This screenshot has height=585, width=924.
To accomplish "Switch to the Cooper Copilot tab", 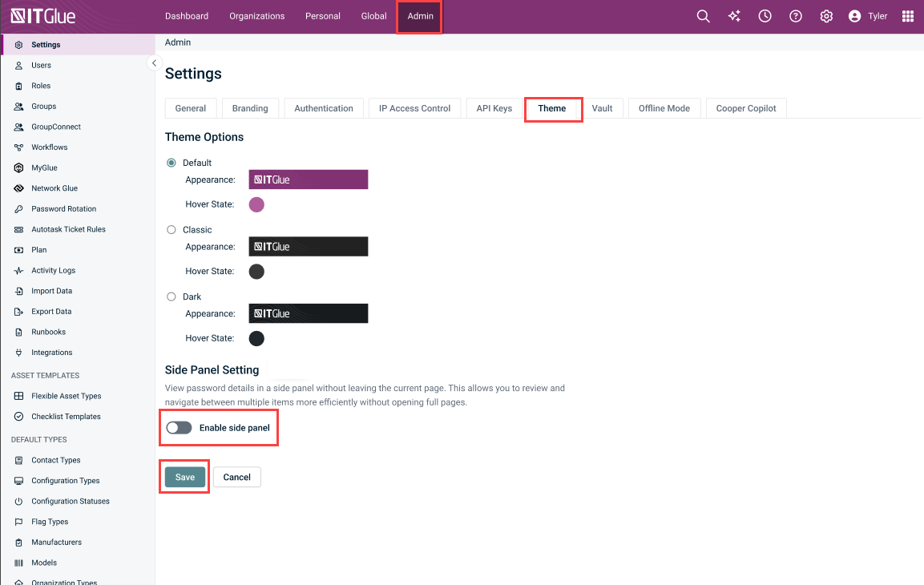I will tap(746, 108).
